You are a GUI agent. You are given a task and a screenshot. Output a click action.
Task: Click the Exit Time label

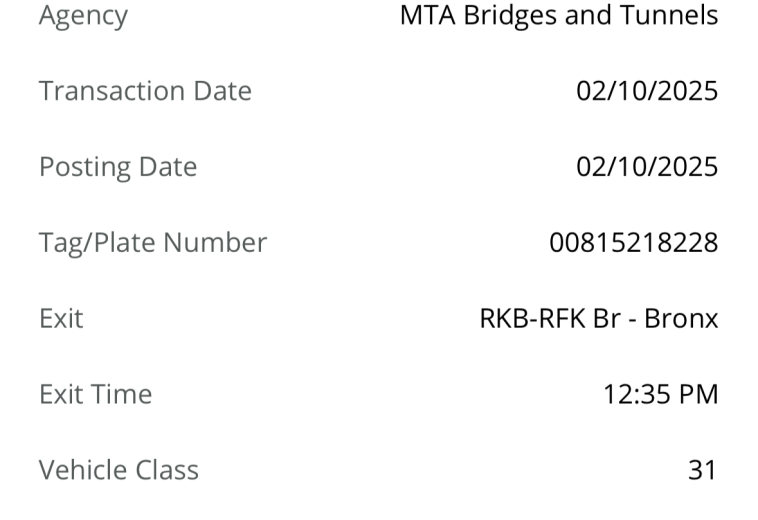click(x=95, y=394)
